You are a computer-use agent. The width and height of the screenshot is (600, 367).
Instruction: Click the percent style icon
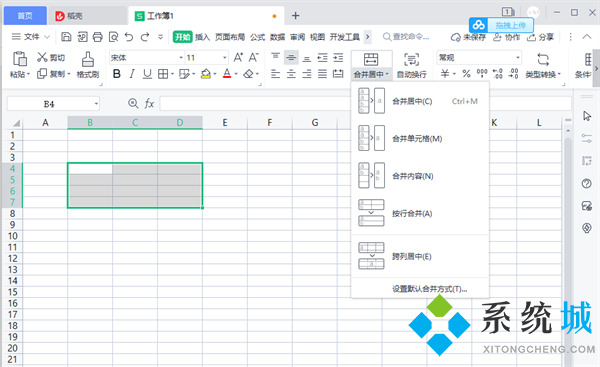pos(466,73)
